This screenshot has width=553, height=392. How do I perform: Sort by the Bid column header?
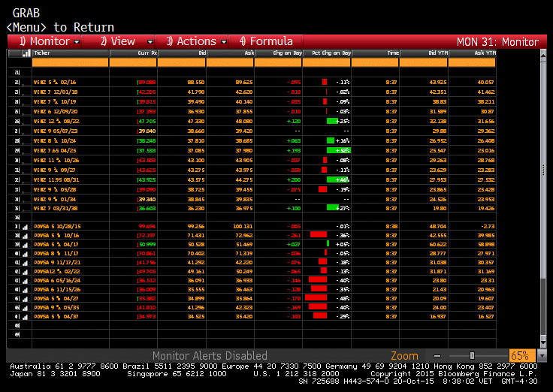(181, 53)
